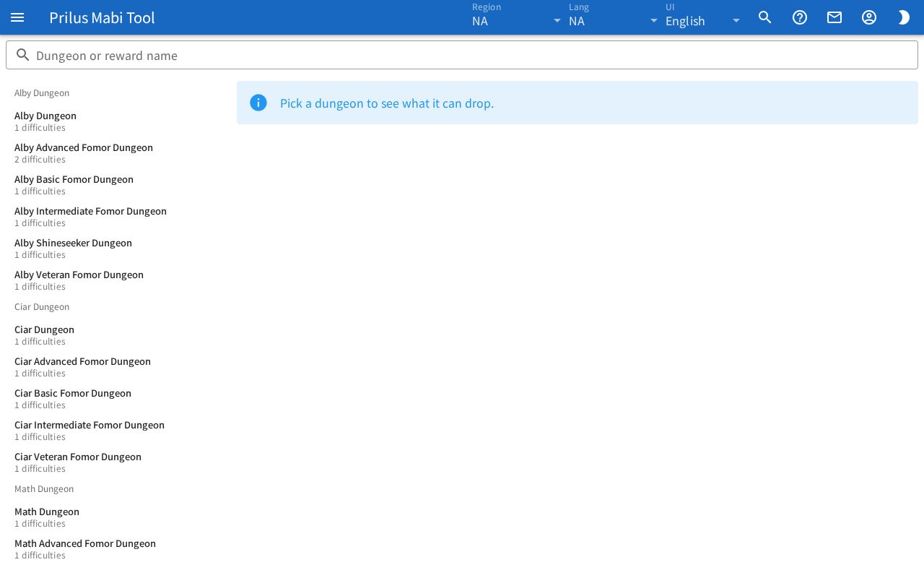Open the hamburger navigation menu
Image resolution: width=924 pixels, height=578 pixels.
[x=17, y=17]
